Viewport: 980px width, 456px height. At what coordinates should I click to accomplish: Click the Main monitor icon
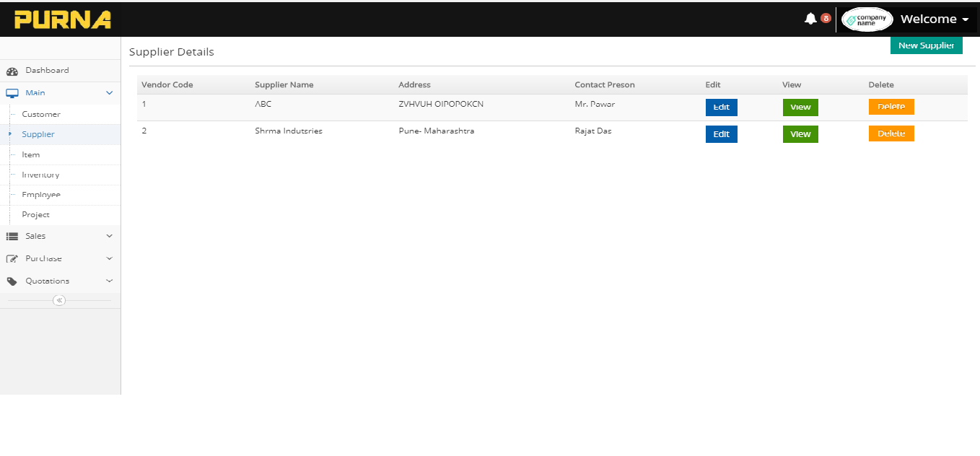12,93
